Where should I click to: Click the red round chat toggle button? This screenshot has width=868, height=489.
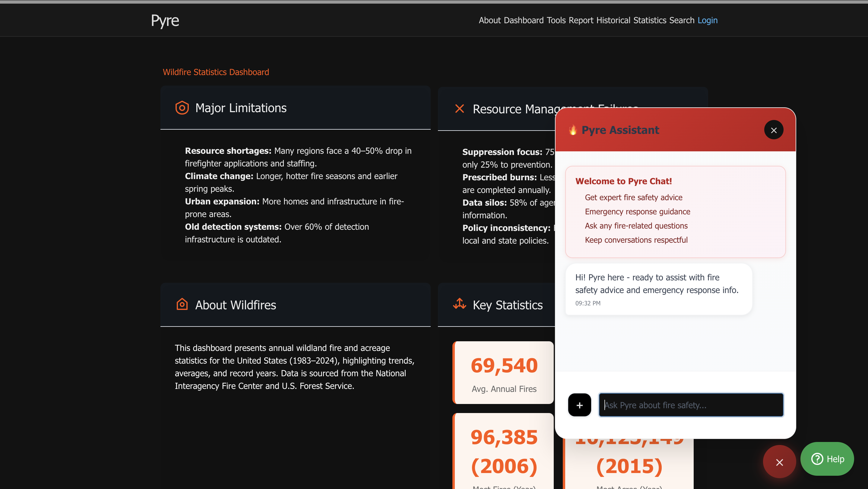tap(779, 462)
